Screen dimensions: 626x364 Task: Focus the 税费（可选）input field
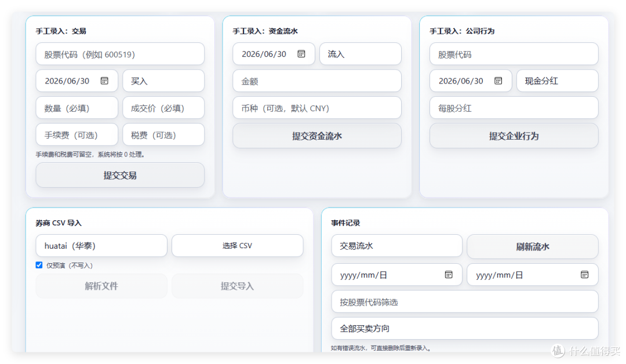tap(163, 135)
